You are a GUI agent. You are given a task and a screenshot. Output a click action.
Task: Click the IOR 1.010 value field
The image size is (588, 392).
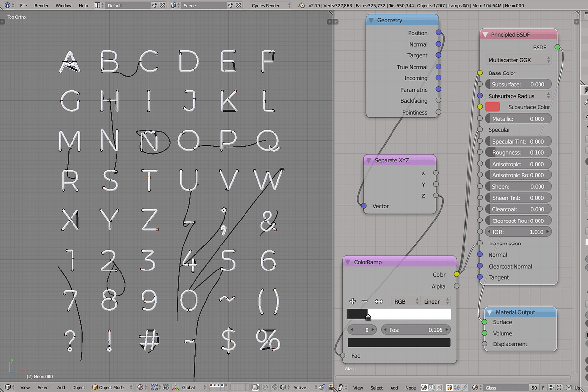(518, 232)
